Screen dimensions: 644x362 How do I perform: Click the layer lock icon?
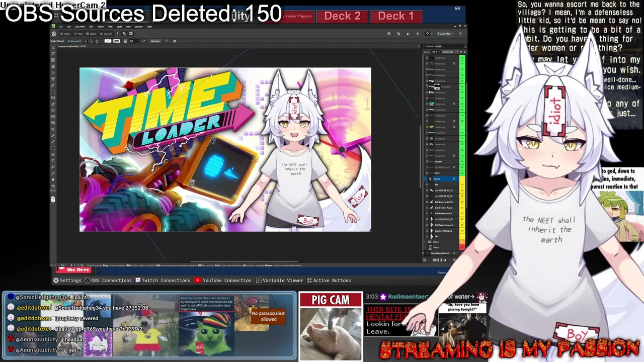(x=465, y=52)
